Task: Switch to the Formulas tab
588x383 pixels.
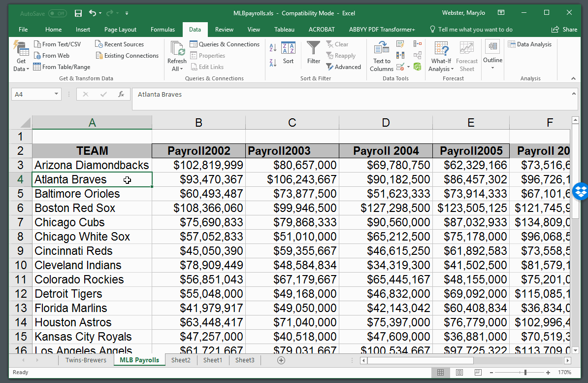Action: coord(163,29)
